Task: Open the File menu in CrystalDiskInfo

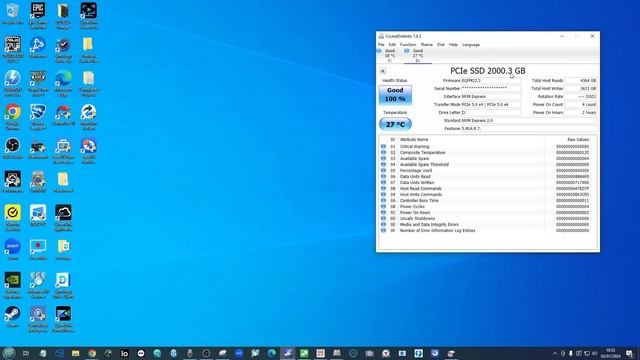Action: click(x=381, y=44)
